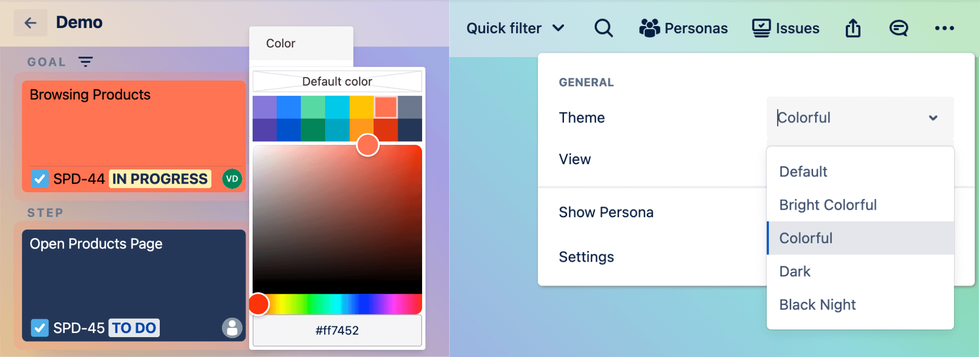Choose the Default theme option
Viewport: 980px width, 357px height.
pos(860,171)
